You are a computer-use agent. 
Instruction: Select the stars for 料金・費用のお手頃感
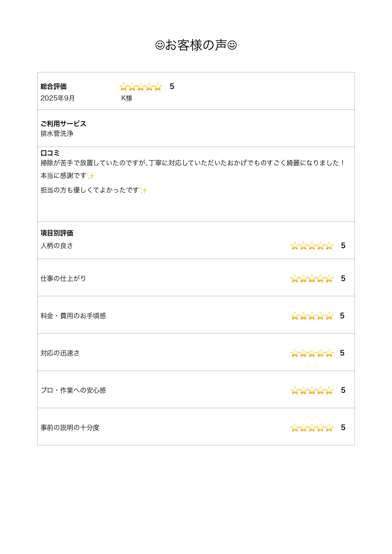312,316
